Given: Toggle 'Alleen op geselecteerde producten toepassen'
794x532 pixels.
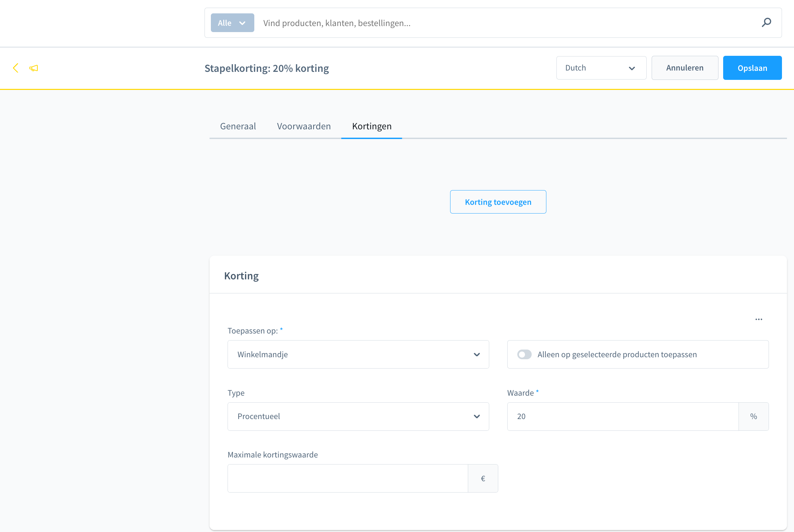Looking at the screenshot, I should (x=524, y=354).
